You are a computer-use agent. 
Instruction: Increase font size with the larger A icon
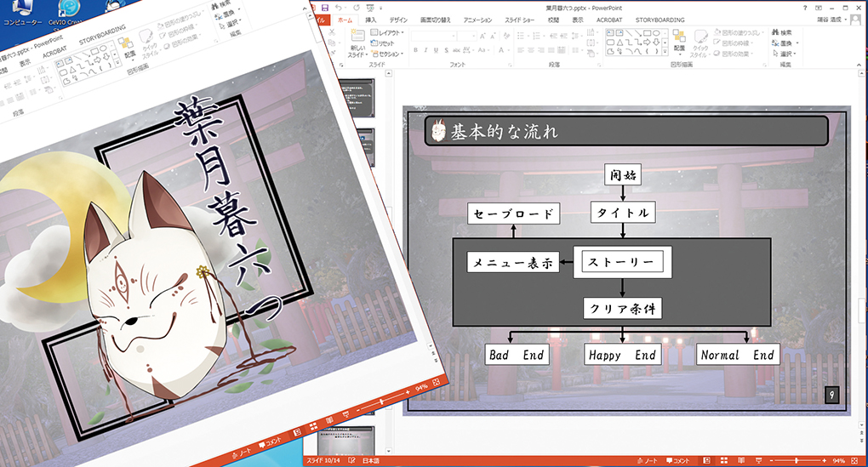click(483, 36)
